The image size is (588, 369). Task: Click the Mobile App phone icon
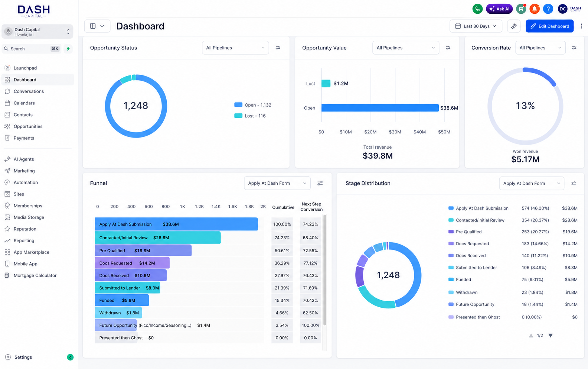tap(7, 264)
